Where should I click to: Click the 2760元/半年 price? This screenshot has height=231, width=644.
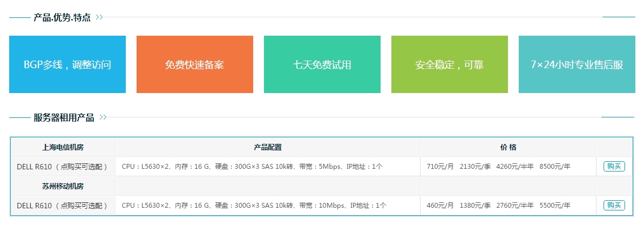click(x=515, y=206)
